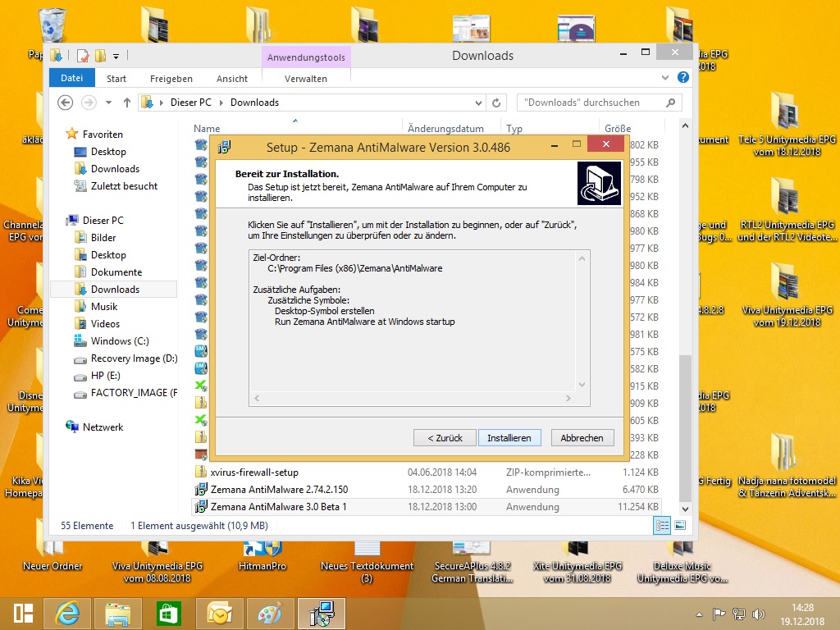Image resolution: width=840 pixels, height=630 pixels.
Task: Open the quick access toolbar customize dropdown
Action: tap(116, 56)
